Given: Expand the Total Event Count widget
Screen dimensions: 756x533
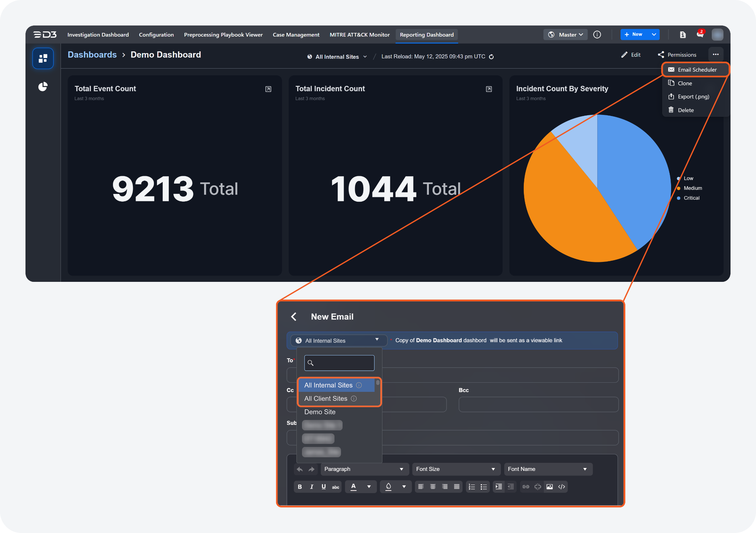Looking at the screenshot, I should tap(268, 89).
